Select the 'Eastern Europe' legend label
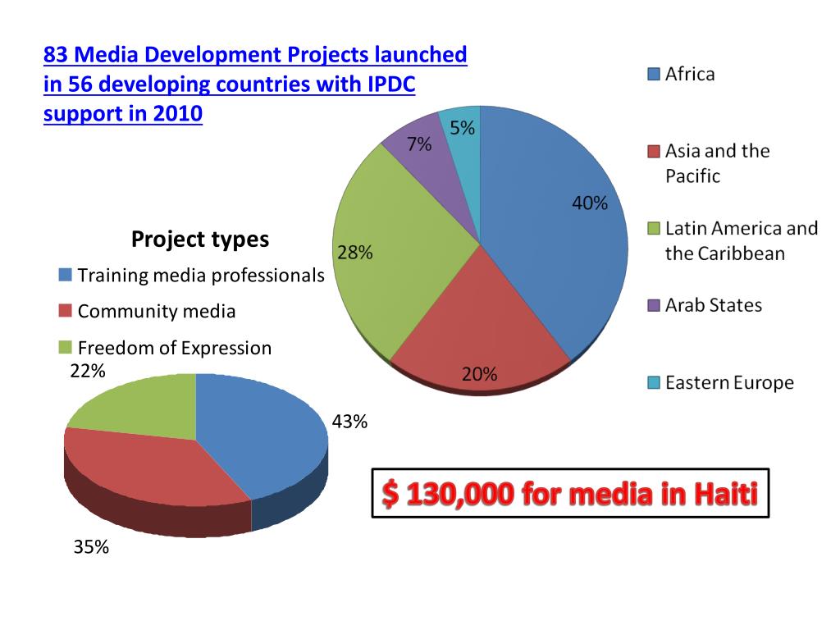 point(729,382)
